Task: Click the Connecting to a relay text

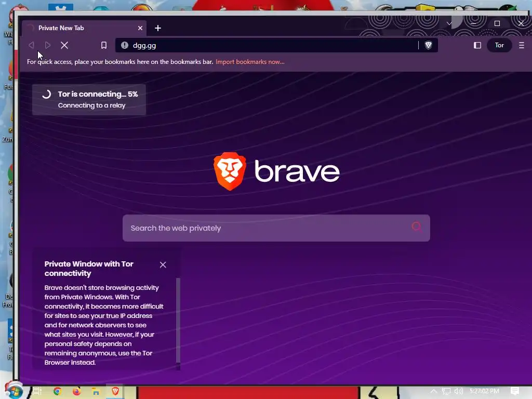Action: (x=91, y=105)
